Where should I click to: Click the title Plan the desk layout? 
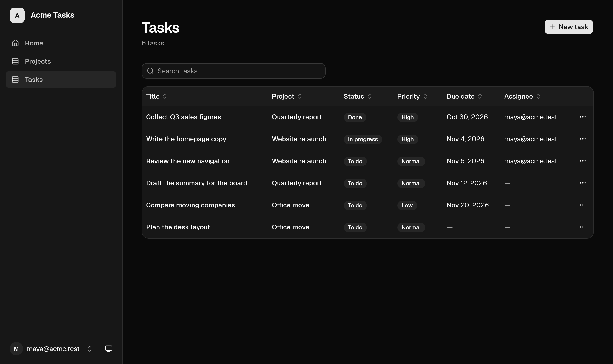tap(178, 227)
